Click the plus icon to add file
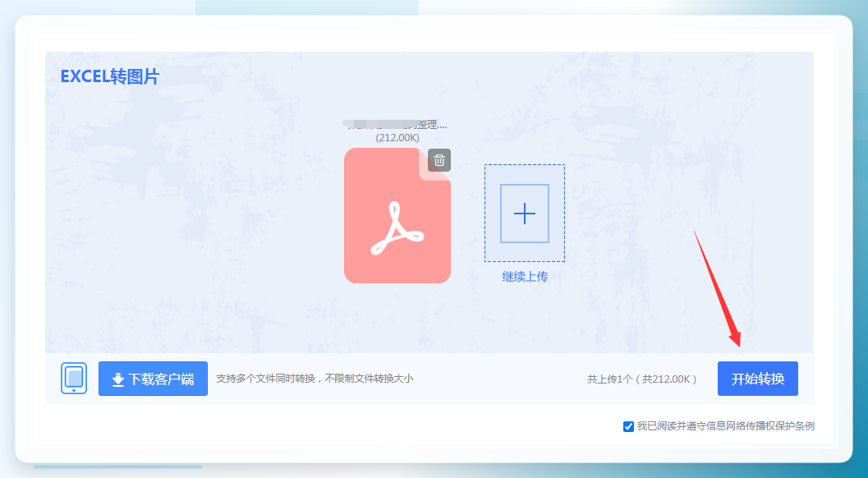Viewport: 868px width, 478px height. pyautogui.click(x=524, y=214)
